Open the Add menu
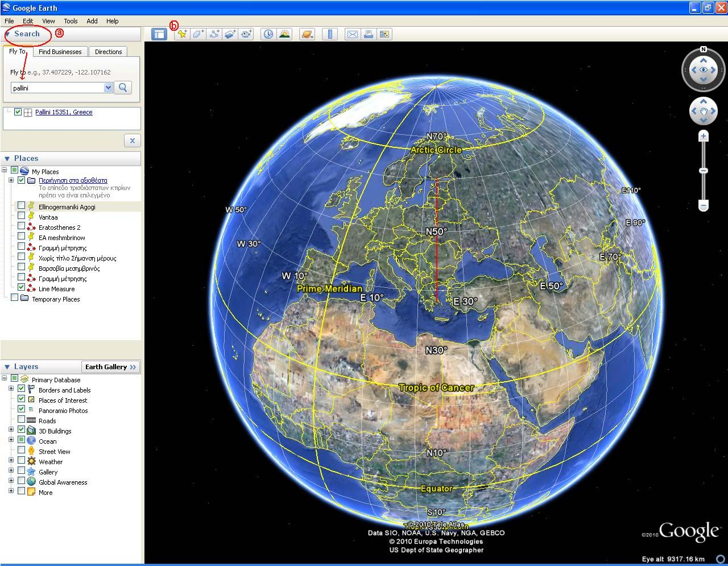Image resolution: width=728 pixels, height=566 pixels. (92, 21)
